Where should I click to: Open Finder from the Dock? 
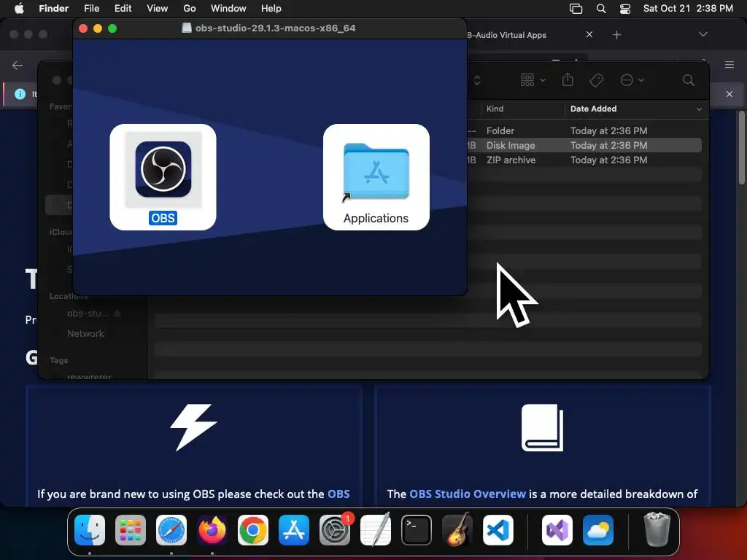[x=90, y=530]
